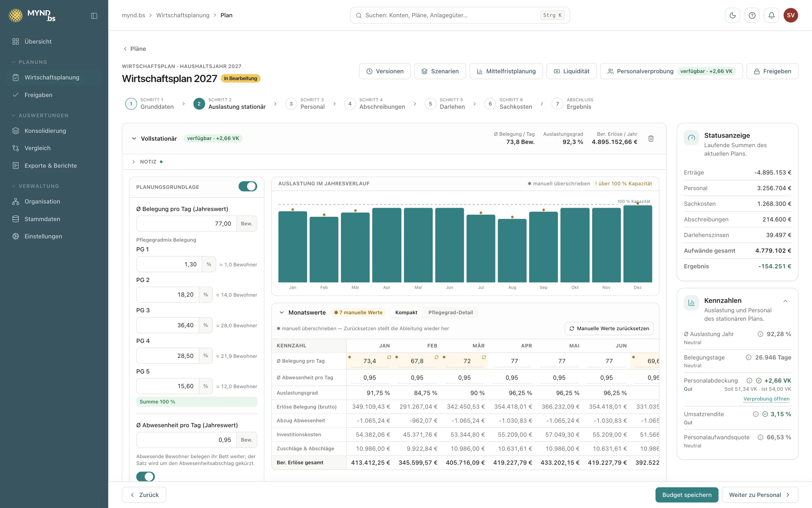Show info for Ø Auslastung Jahr
This screenshot has height=508, width=812.
tap(760, 334)
